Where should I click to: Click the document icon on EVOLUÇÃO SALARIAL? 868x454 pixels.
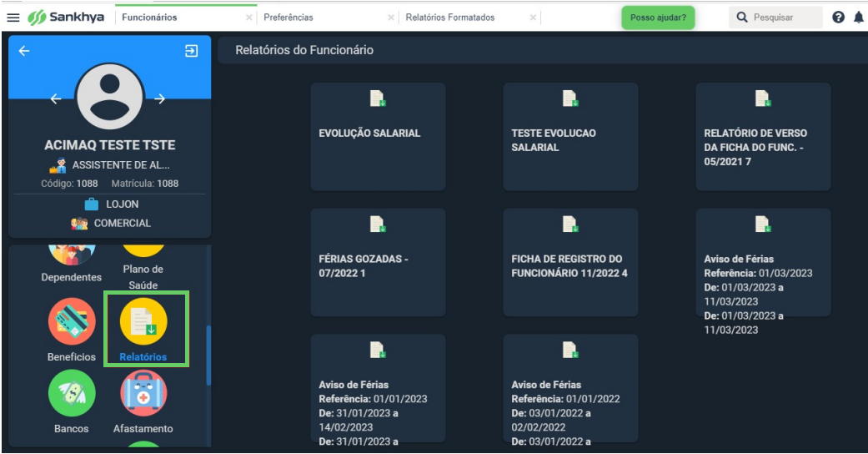pos(378,98)
